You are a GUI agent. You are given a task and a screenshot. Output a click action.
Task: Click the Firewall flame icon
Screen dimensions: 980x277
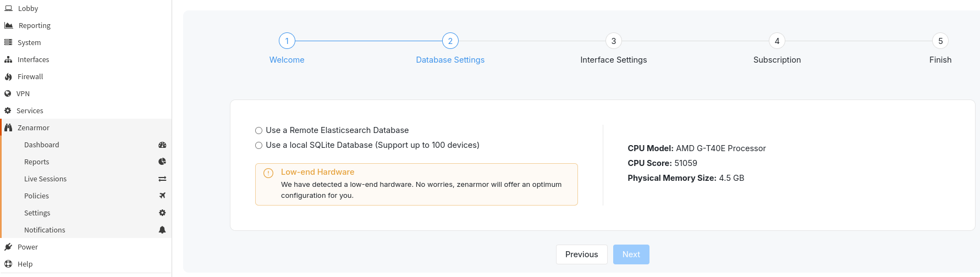point(8,77)
